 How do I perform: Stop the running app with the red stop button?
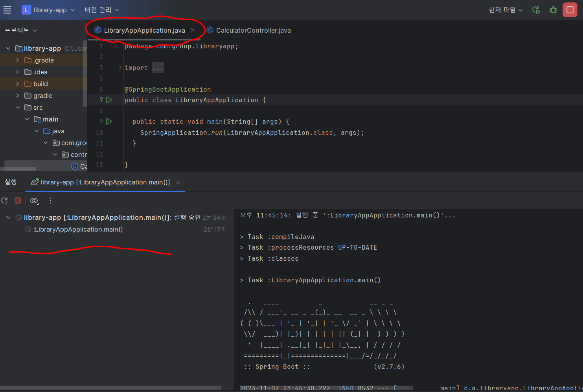[x=570, y=10]
